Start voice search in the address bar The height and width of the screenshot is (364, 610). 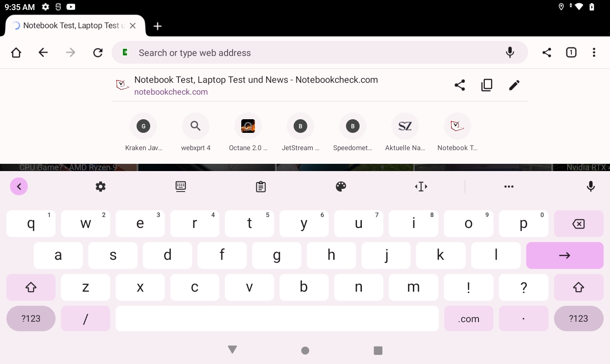pos(510,53)
